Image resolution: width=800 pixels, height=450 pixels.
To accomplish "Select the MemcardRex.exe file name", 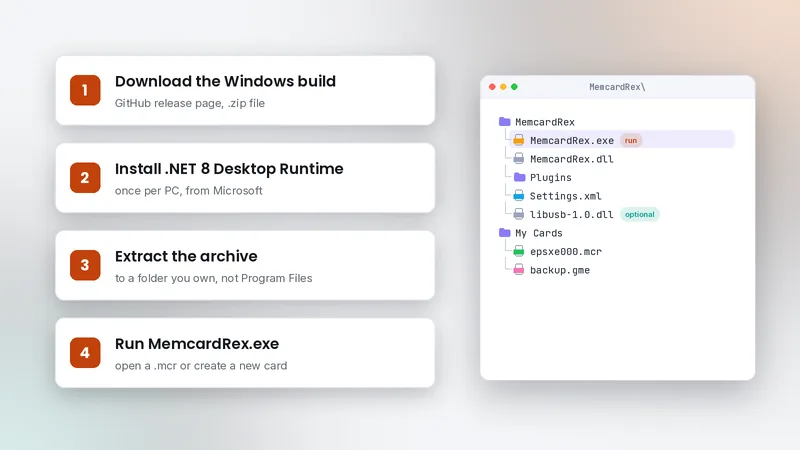I will tap(572, 140).
